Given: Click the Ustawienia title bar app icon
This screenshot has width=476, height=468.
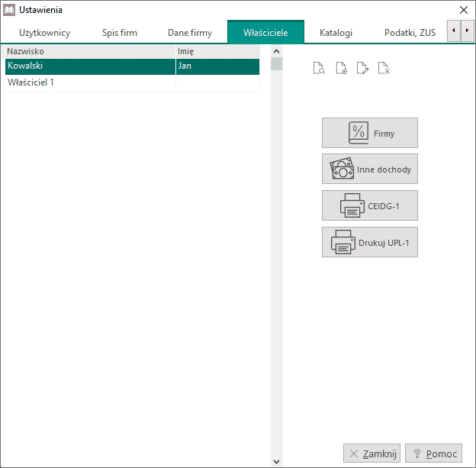Looking at the screenshot, I should pyautogui.click(x=9, y=10).
